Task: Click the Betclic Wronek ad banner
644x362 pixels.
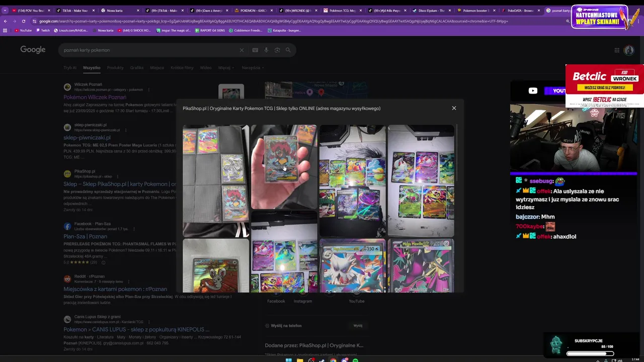Action: (604, 85)
